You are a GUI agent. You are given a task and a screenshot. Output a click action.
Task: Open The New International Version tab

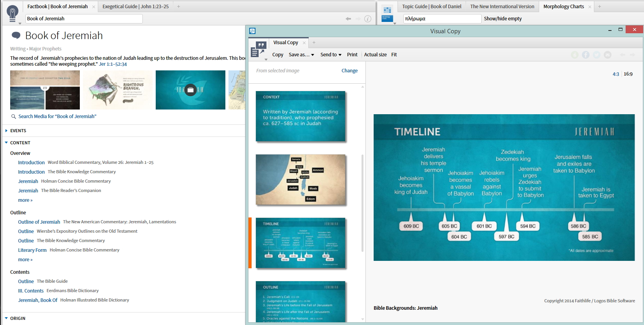(502, 6)
